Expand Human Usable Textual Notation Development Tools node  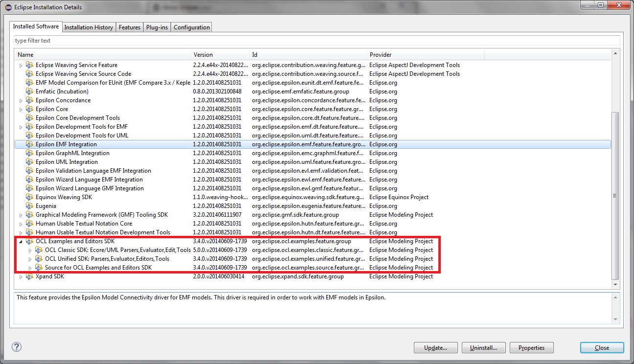coord(21,232)
